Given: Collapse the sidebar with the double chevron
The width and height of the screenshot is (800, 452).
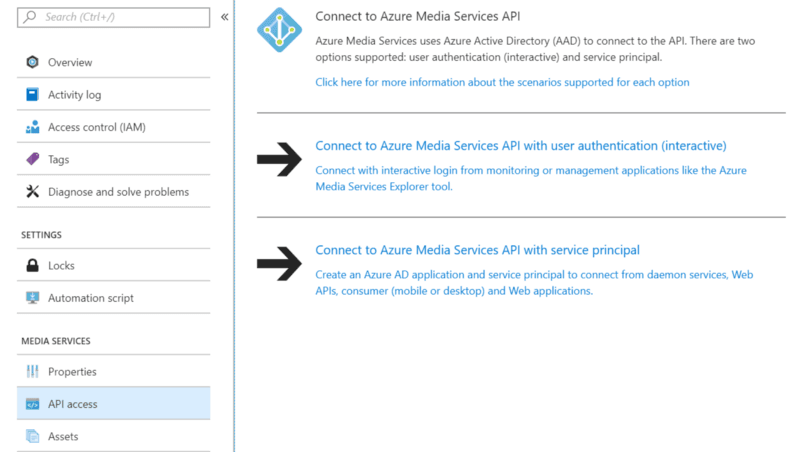Looking at the screenshot, I should tap(224, 17).
